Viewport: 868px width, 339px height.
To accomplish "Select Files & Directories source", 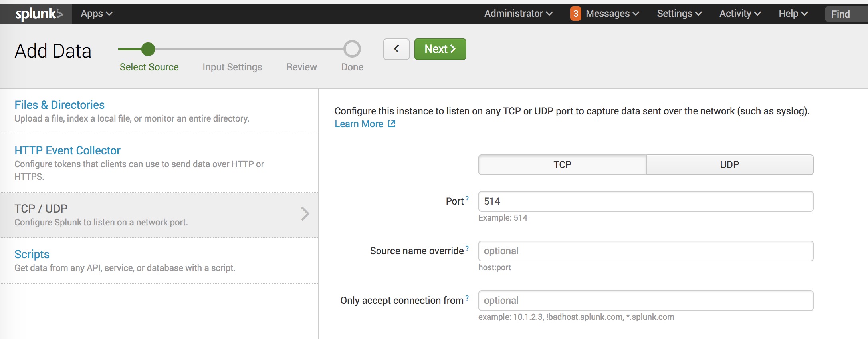I will click(x=59, y=105).
